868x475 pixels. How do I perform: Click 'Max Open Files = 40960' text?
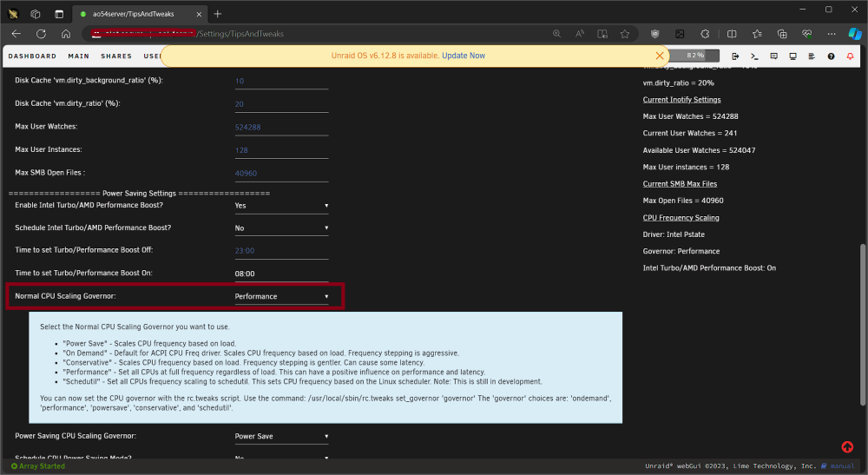click(682, 201)
